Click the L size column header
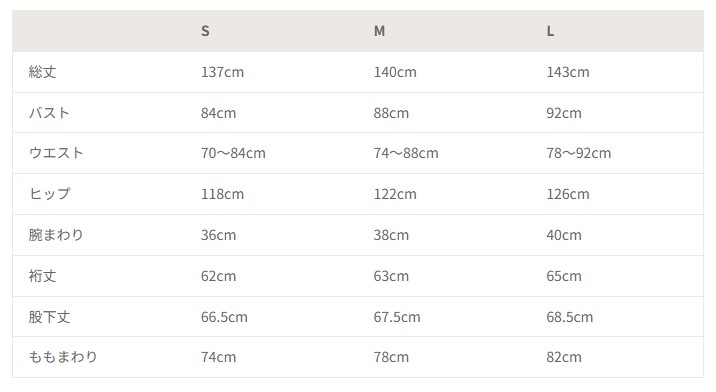 [x=550, y=31]
